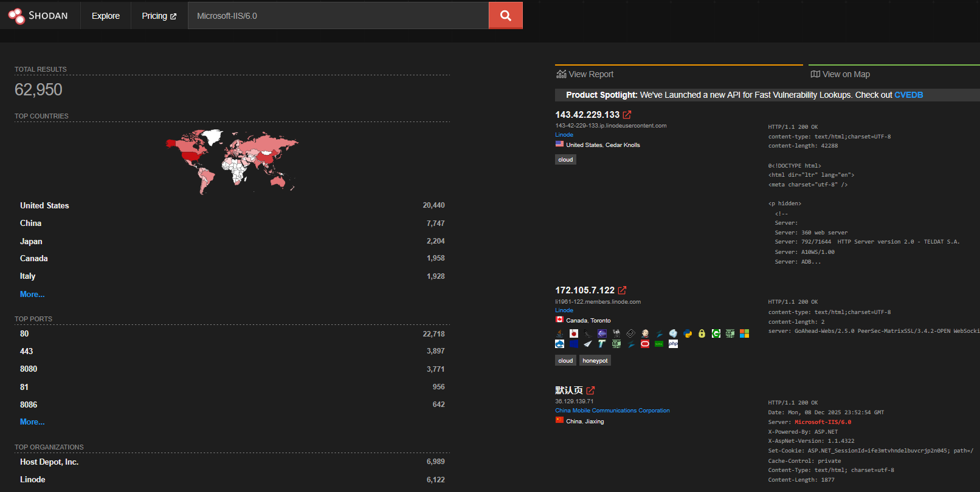Click the red search magnifier button
The width and height of the screenshot is (980, 492).
pos(505,15)
